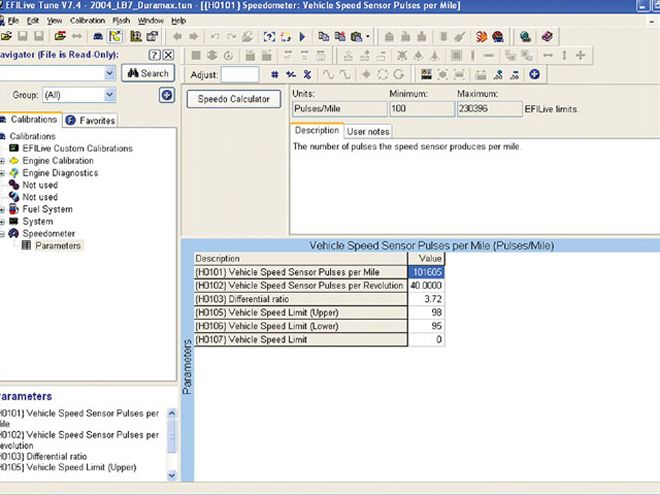660x495 pixels.
Task: Click the hash set-value icon beside Adjust
Action: pos(274,75)
